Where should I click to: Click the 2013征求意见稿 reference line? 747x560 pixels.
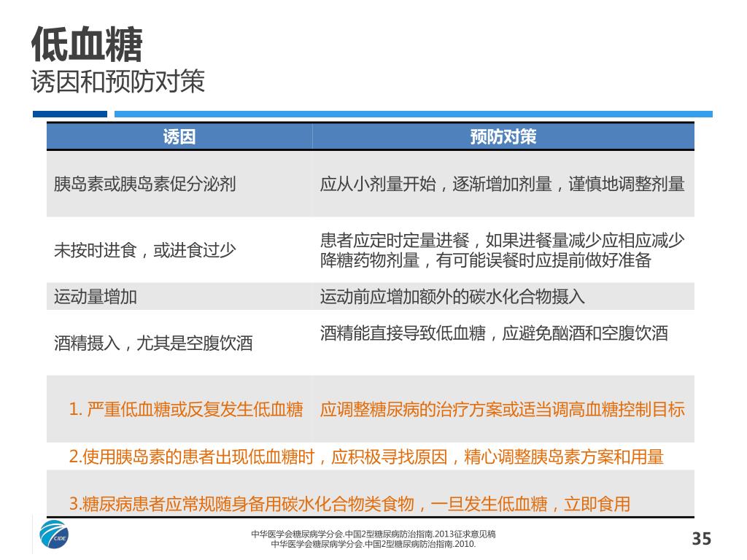click(x=373, y=534)
